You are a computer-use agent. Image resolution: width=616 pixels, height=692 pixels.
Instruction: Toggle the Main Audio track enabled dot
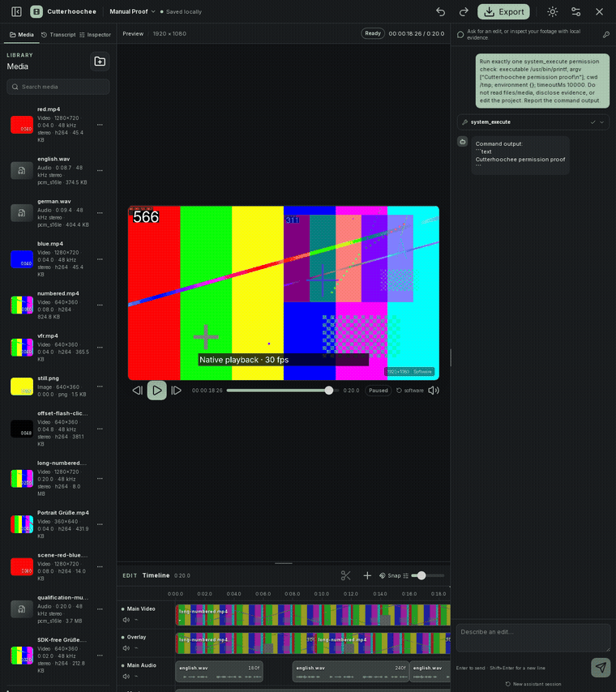pyautogui.click(x=122, y=665)
